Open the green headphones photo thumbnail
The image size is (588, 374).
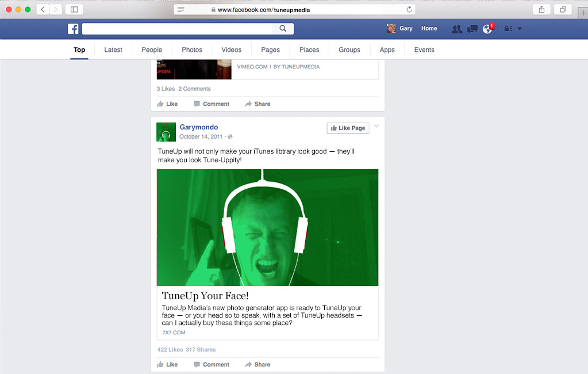(267, 227)
